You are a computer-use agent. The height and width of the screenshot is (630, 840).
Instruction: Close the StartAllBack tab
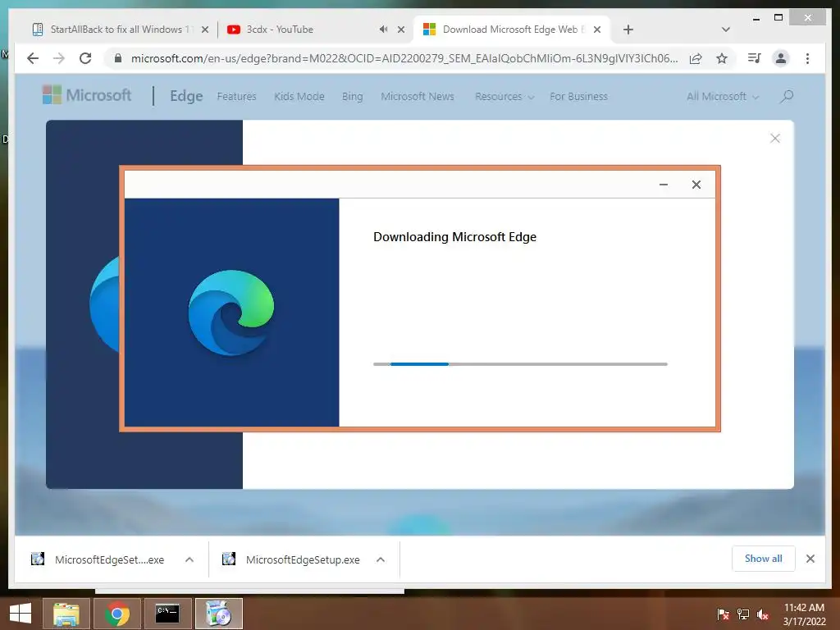[204, 30]
